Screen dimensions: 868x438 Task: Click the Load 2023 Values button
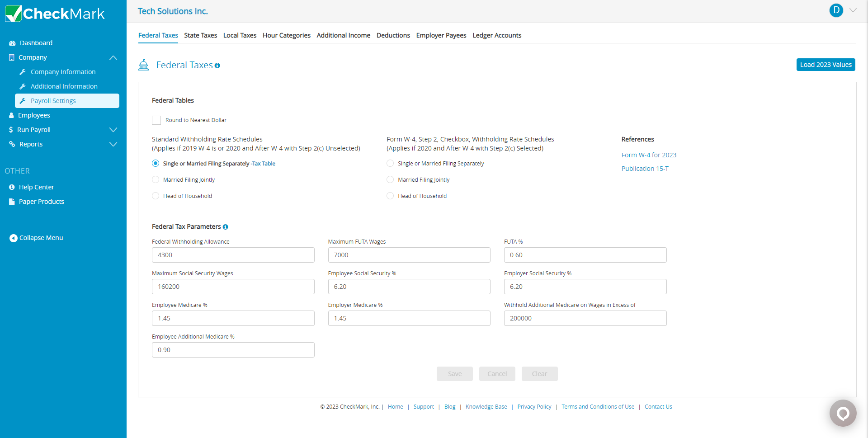coord(826,65)
